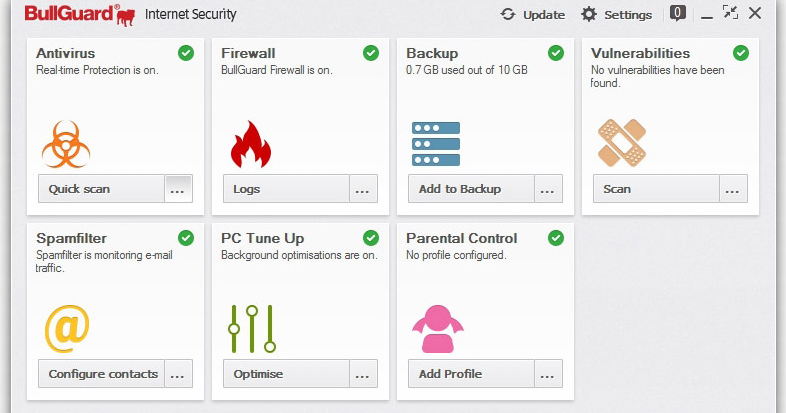Open Settings from the header
Viewport: 786px width, 413px height.
[x=628, y=15]
